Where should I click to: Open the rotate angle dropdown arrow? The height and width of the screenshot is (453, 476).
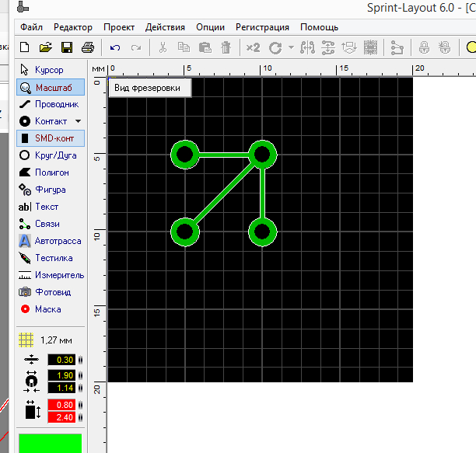tap(291, 47)
